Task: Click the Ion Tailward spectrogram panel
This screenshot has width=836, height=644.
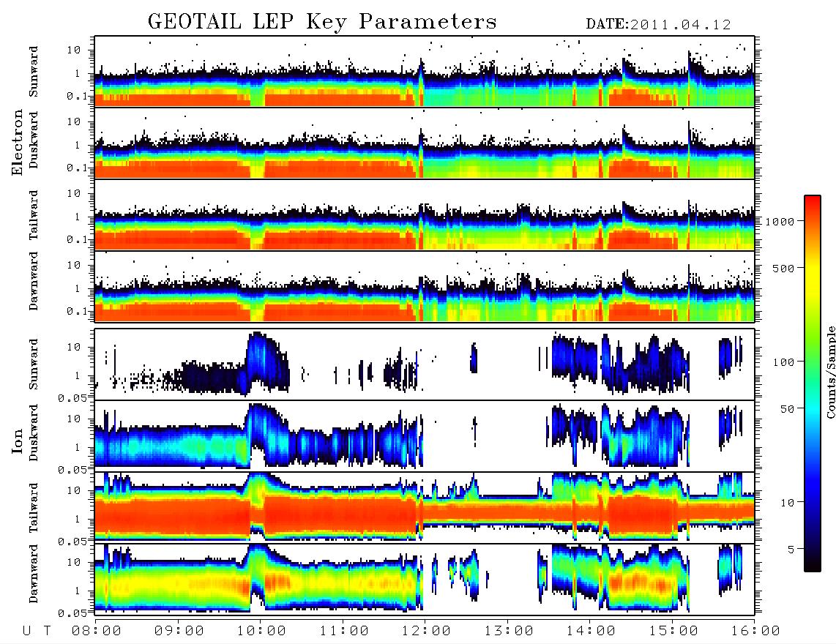Action: [x=425, y=508]
